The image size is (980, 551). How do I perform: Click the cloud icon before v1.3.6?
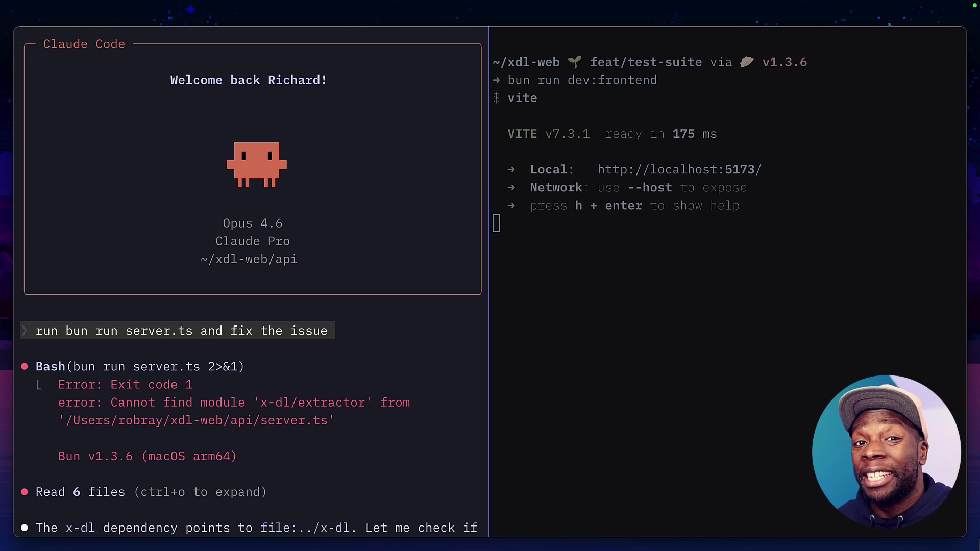click(747, 62)
